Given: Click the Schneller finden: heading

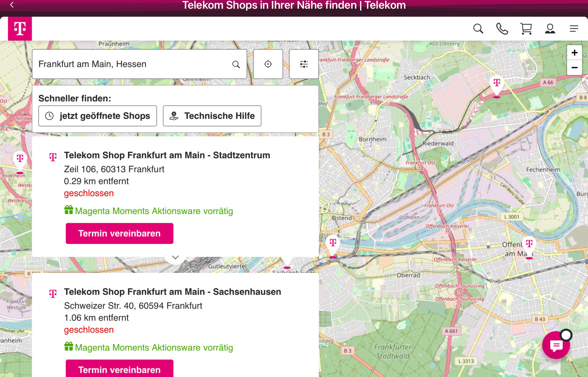Looking at the screenshot, I should pos(75,98).
